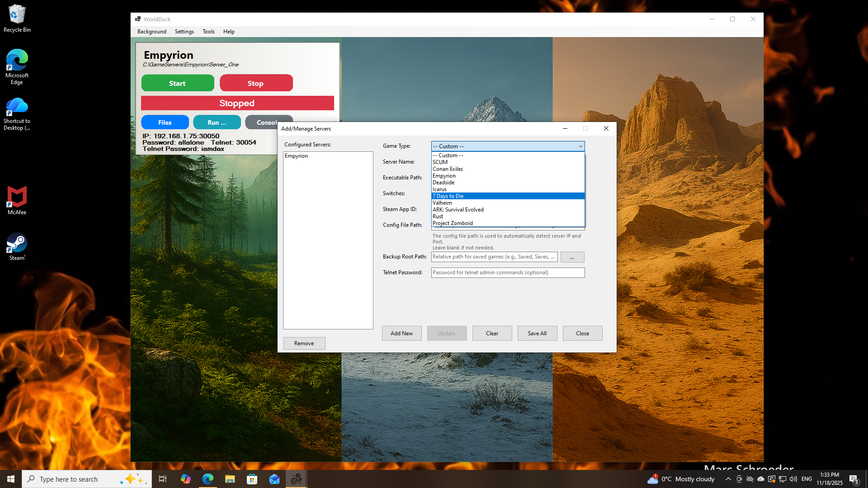Open Copilot from the taskbar
868x488 pixels.
click(185, 479)
